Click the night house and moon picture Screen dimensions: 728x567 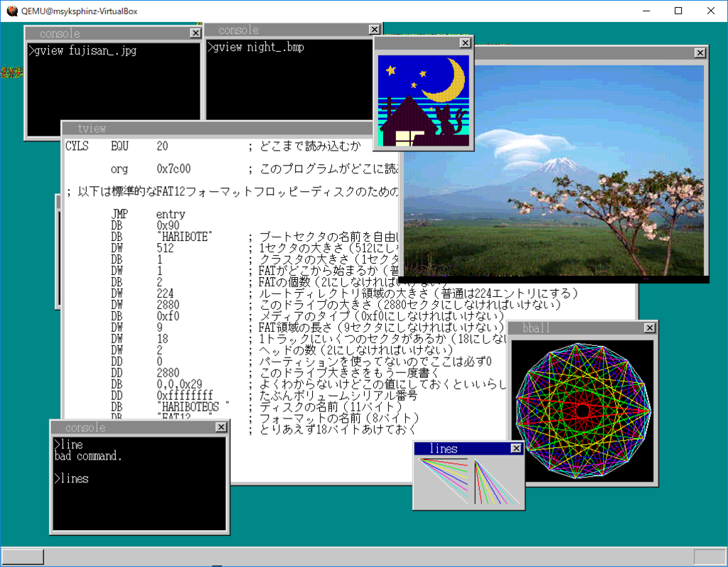(x=424, y=101)
